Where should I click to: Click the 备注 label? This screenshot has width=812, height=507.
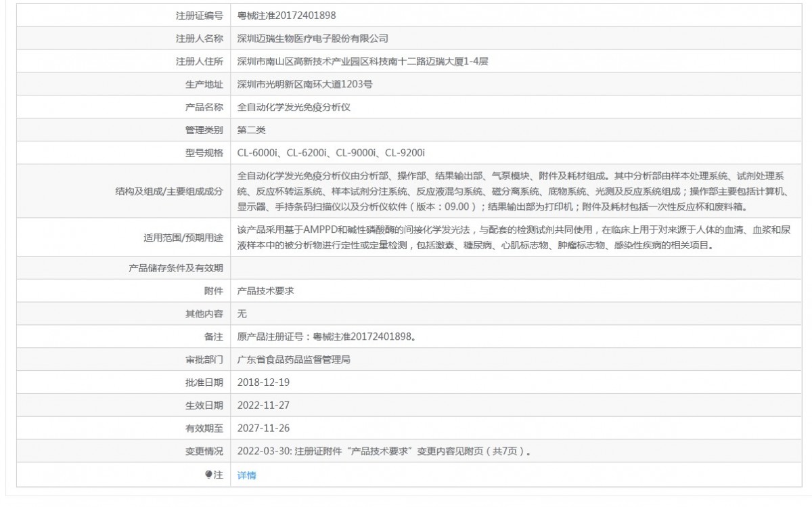[x=214, y=336]
